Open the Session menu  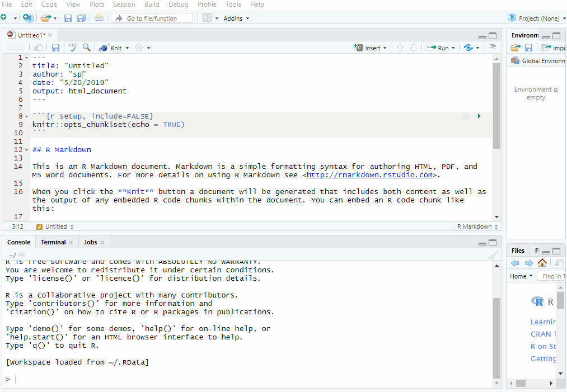[x=124, y=4]
